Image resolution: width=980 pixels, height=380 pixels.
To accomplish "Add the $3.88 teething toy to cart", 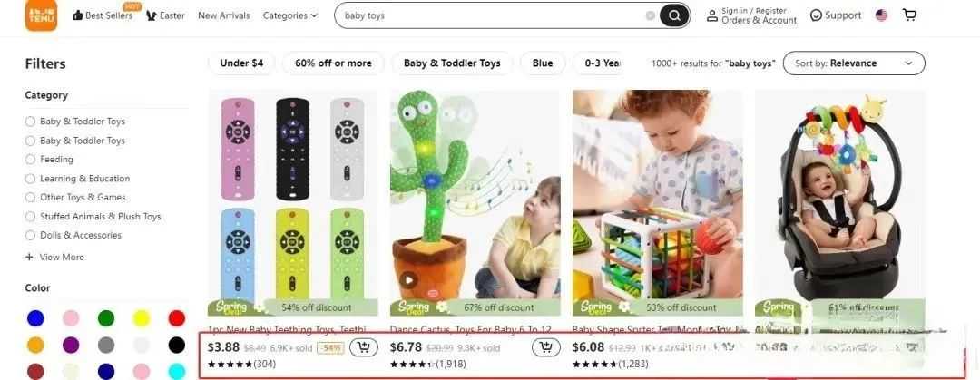I will 363,347.
